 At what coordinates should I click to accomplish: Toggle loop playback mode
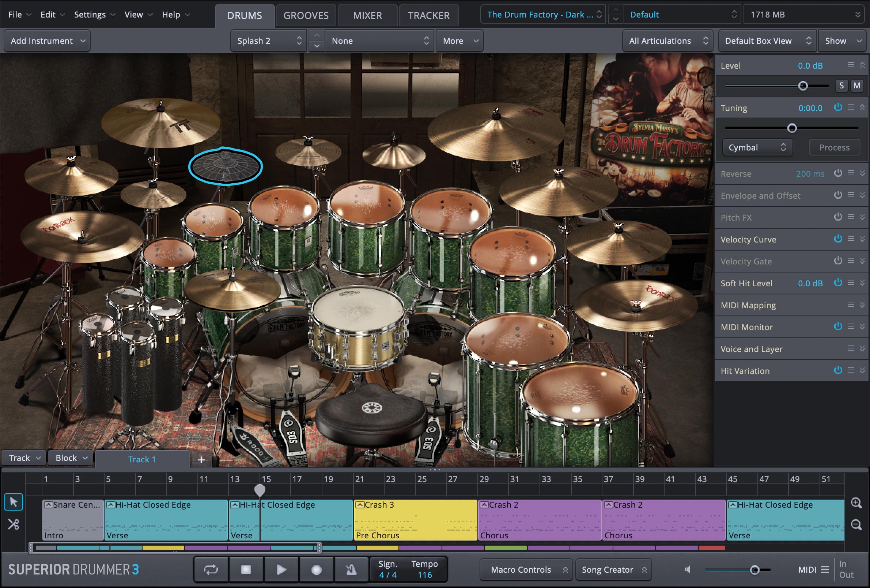[211, 569]
